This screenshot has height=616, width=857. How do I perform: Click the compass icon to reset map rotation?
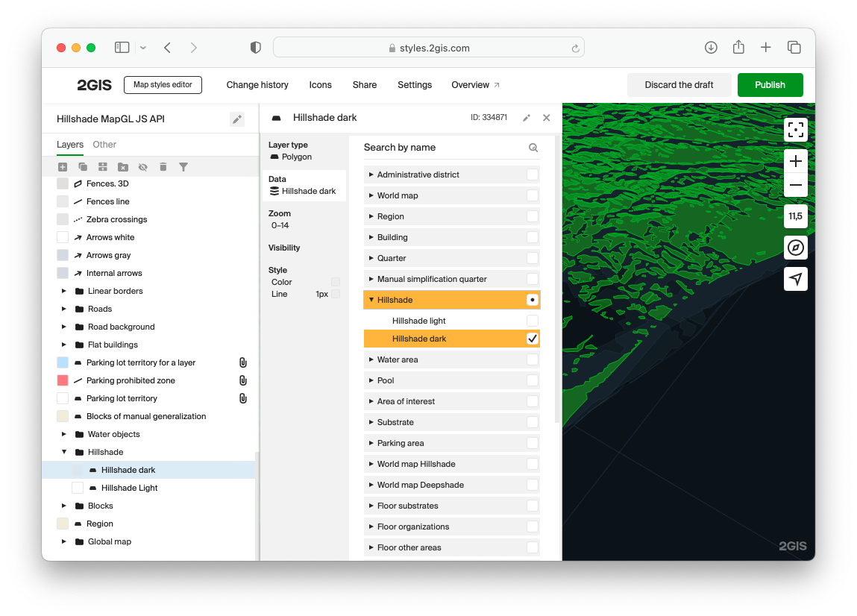coord(796,248)
